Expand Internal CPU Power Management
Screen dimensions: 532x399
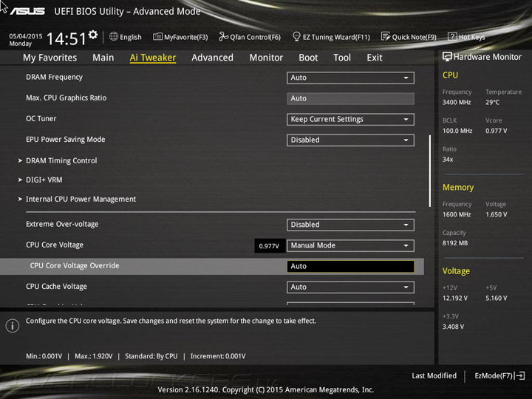pos(81,199)
